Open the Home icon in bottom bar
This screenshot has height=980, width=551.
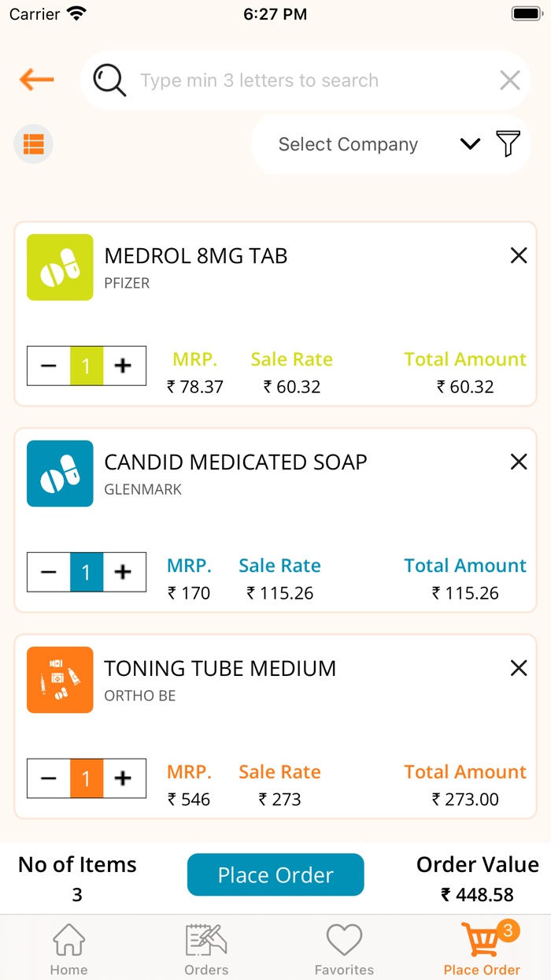pyautogui.click(x=68, y=948)
